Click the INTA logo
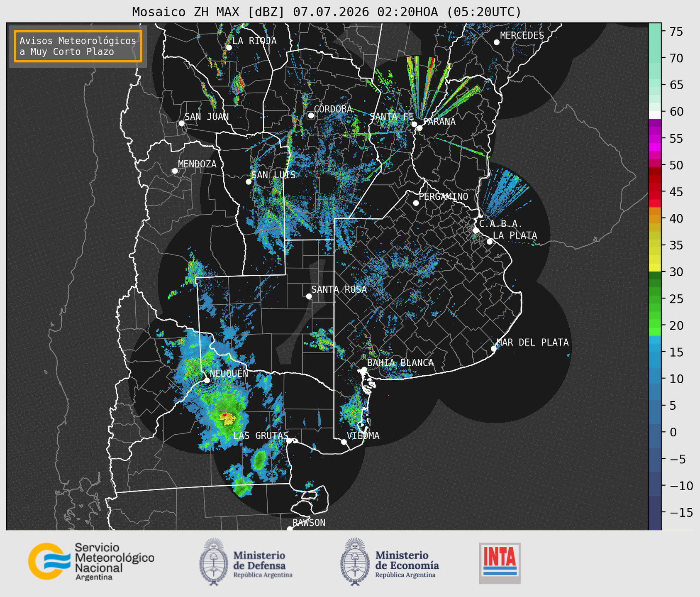 pyautogui.click(x=500, y=563)
